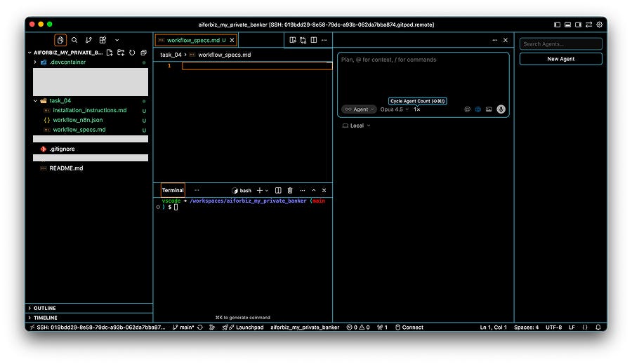Open the Explorer view in activity bar
The height and width of the screenshot is (364, 632).
click(x=60, y=40)
